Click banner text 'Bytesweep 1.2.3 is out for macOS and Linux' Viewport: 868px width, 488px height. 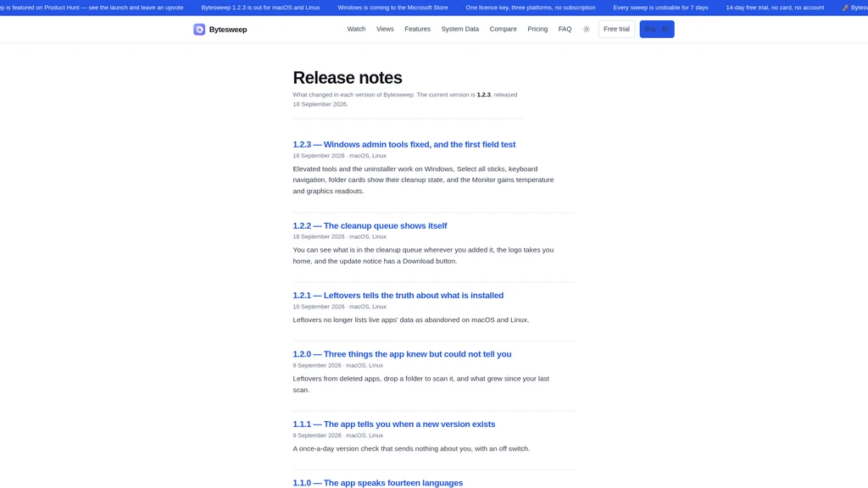pos(261,8)
